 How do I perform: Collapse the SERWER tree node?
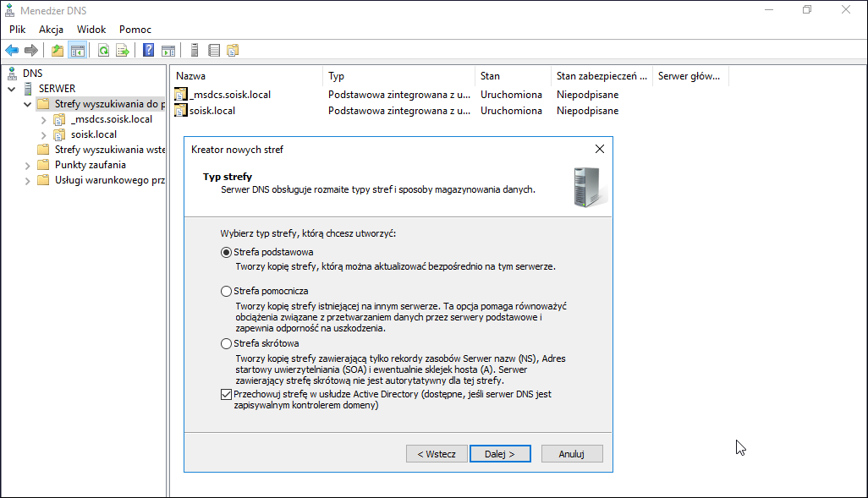point(12,89)
